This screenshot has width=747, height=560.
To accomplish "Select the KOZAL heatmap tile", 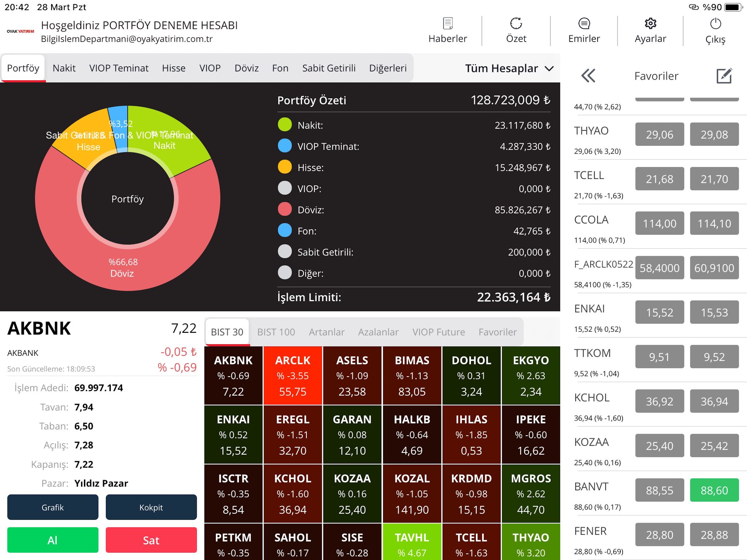I will pyautogui.click(x=412, y=494).
